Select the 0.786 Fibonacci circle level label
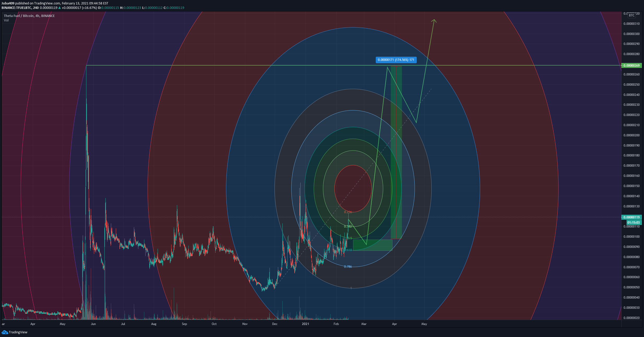The width and height of the screenshot is (644, 337). (348, 267)
